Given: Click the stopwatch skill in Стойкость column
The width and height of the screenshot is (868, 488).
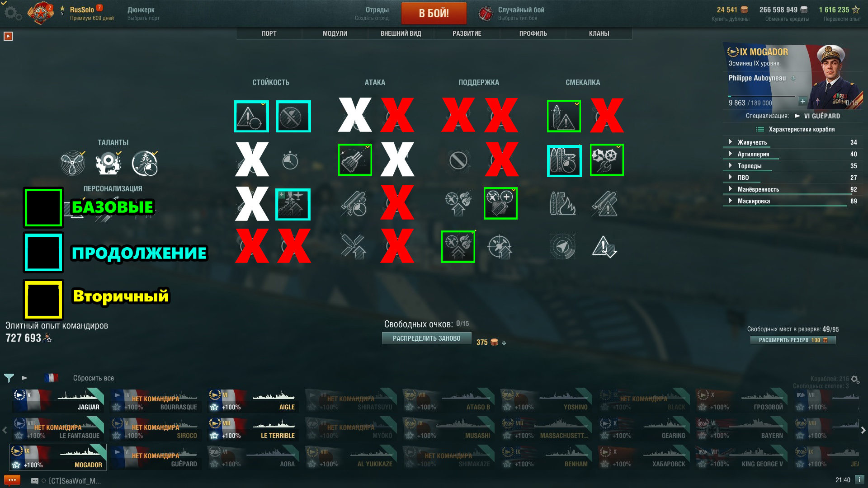Looking at the screenshot, I should pos(290,160).
